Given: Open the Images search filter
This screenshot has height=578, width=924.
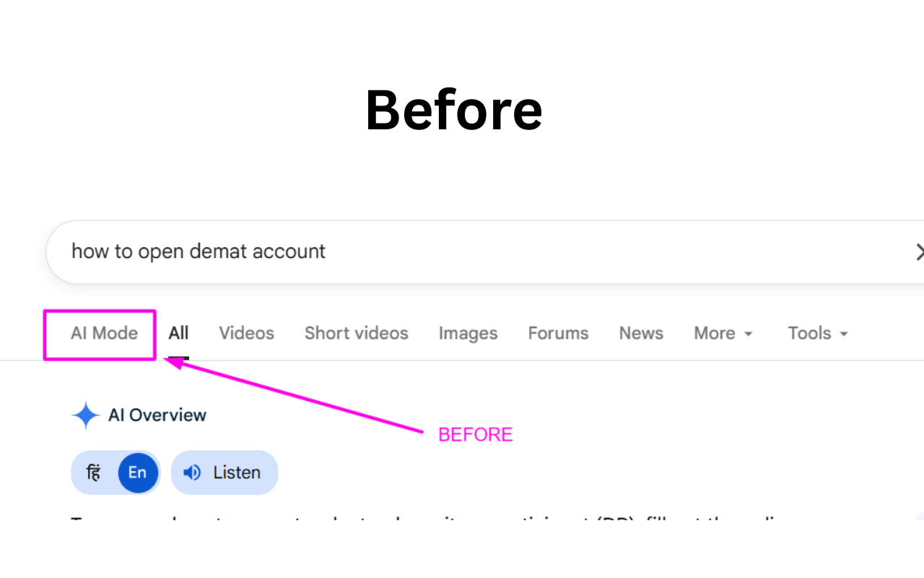Looking at the screenshot, I should (x=468, y=333).
